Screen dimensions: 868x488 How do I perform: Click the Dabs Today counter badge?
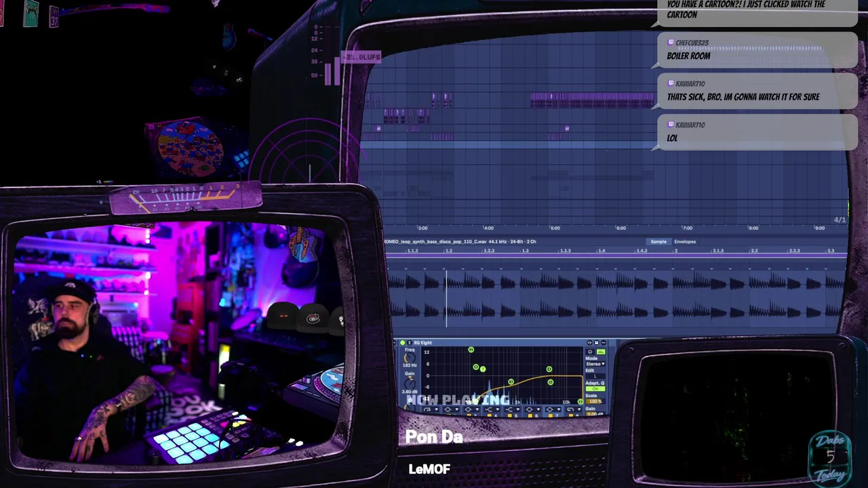point(830,457)
